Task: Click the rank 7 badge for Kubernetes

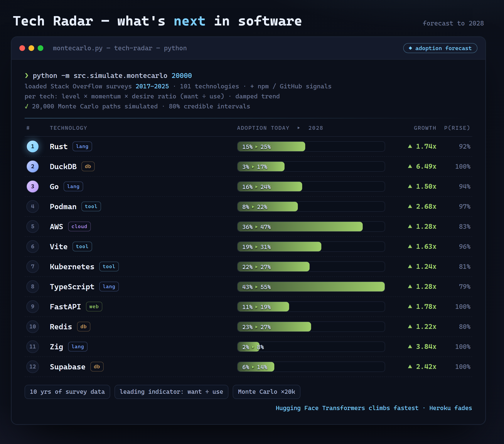Action: pos(33,266)
